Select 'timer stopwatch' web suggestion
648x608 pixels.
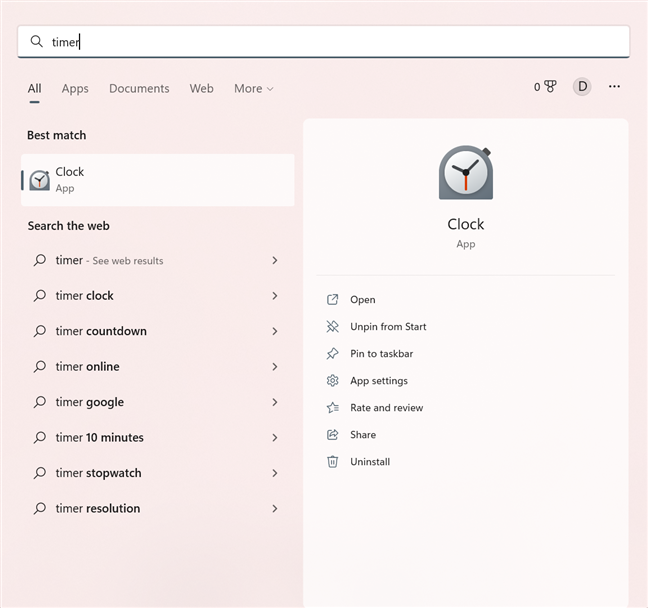158,473
